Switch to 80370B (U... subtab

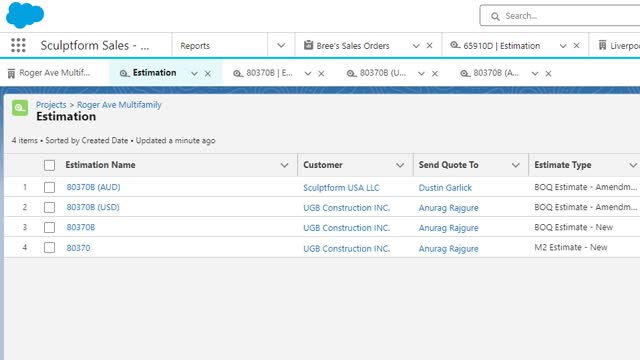(x=383, y=73)
